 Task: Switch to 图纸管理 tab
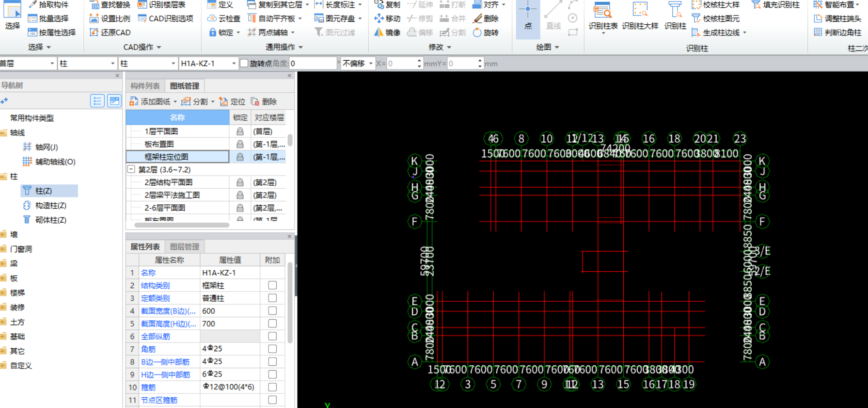tap(185, 86)
